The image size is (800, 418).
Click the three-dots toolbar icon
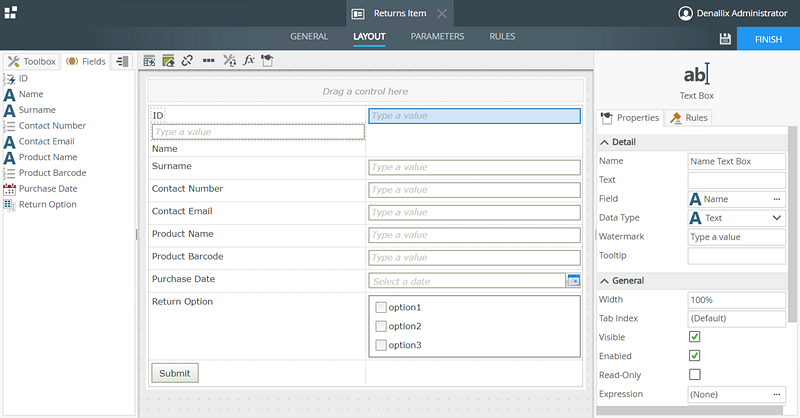208,61
